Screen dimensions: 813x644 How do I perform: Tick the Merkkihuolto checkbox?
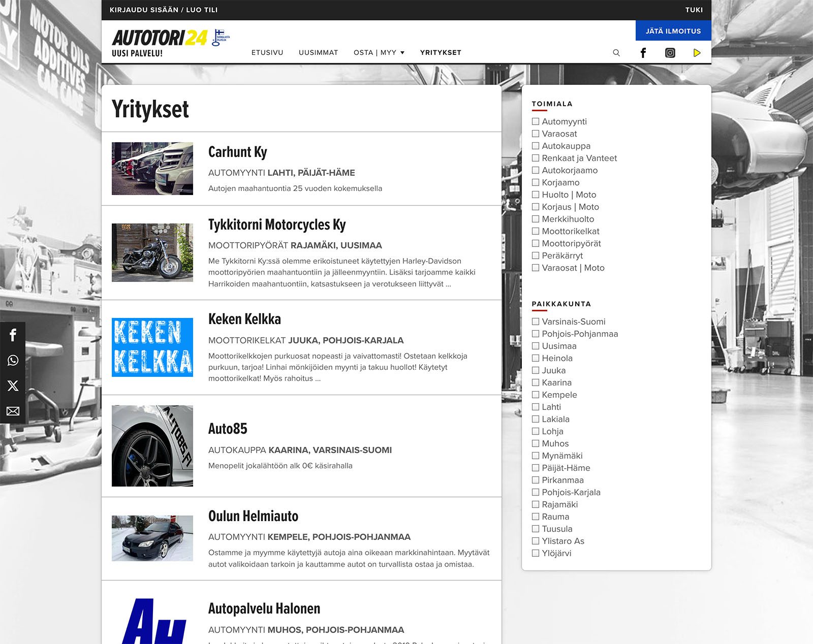(x=536, y=219)
